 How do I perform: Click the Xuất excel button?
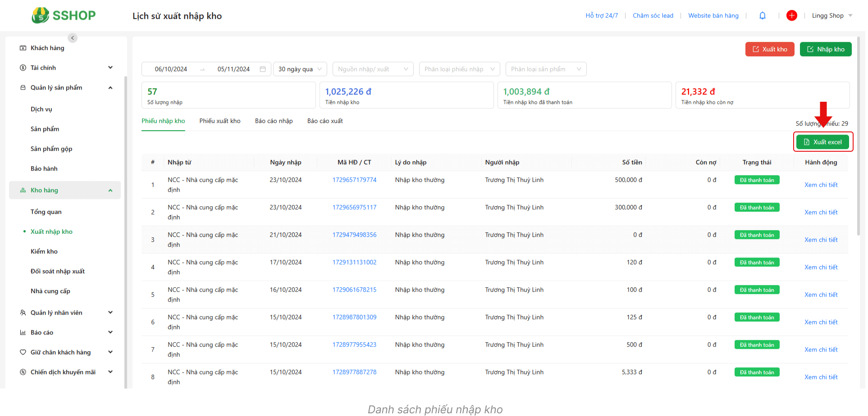tap(822, 142)
